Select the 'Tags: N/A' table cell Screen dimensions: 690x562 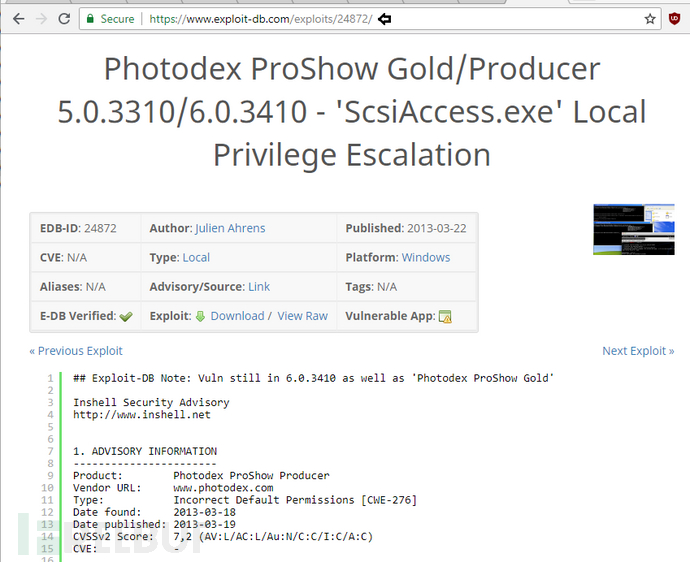[x=407, y=287]
